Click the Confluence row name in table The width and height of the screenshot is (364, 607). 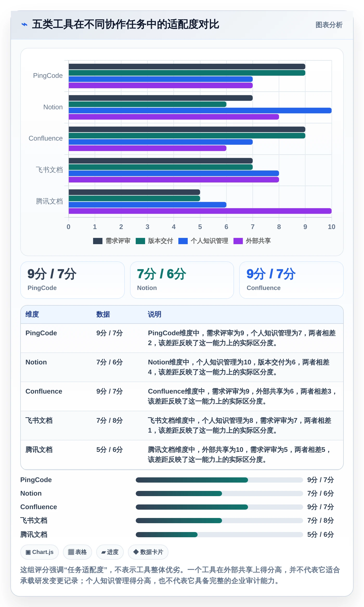pyautogui.click(x=44, y=391)
